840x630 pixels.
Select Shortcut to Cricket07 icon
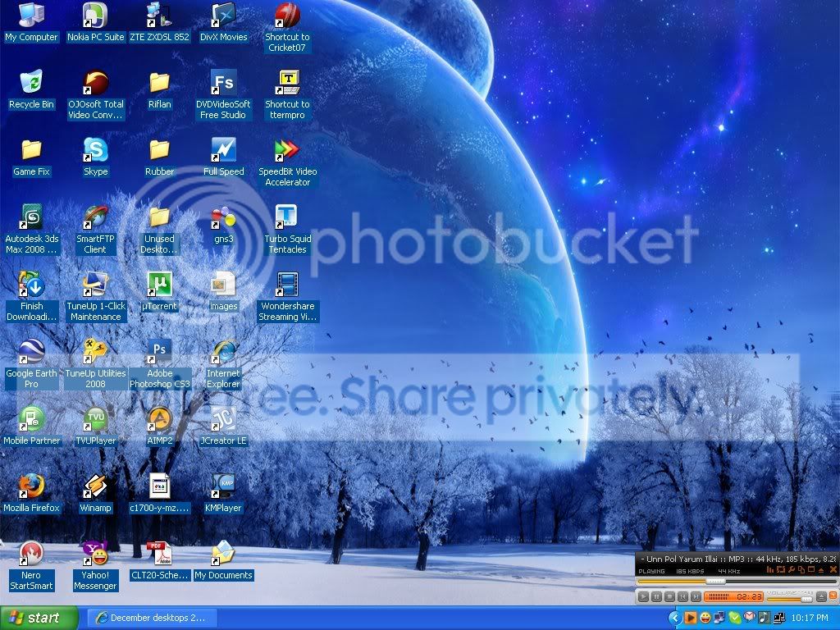tap(288, 28)
